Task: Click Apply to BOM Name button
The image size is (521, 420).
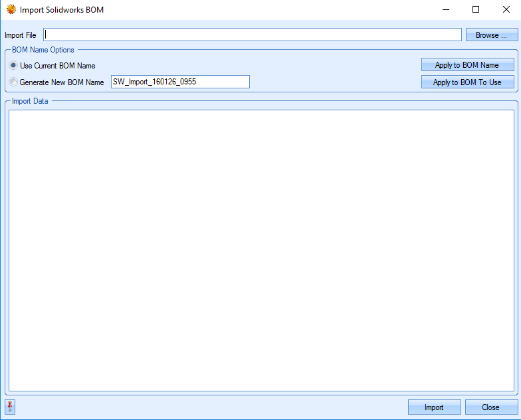Action: click(468, 65)
